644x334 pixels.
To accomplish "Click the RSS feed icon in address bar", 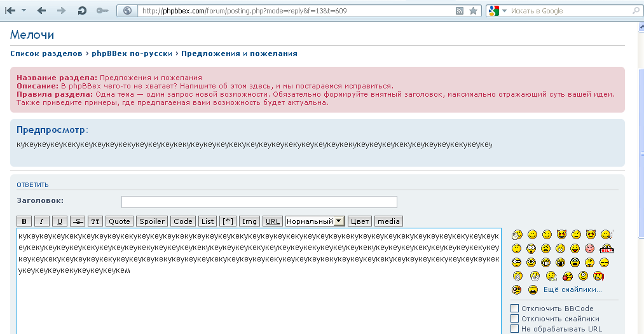I will tap(460, 11).
